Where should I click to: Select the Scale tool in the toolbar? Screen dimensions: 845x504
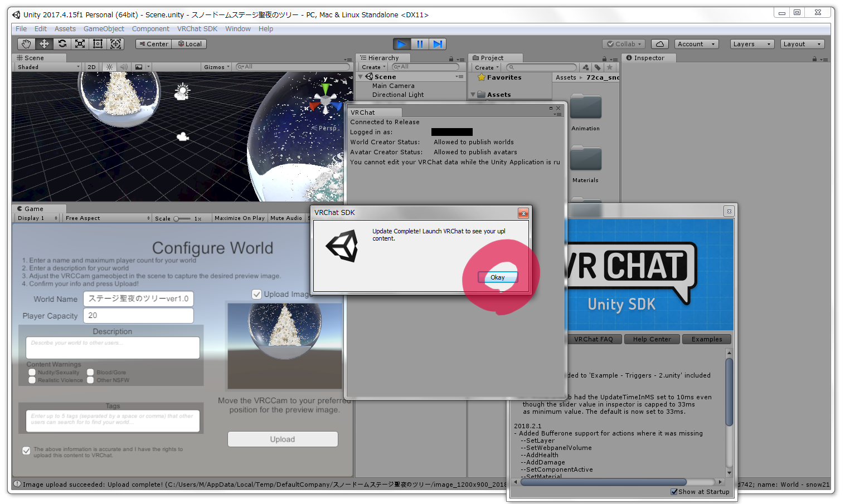(80, 43)
